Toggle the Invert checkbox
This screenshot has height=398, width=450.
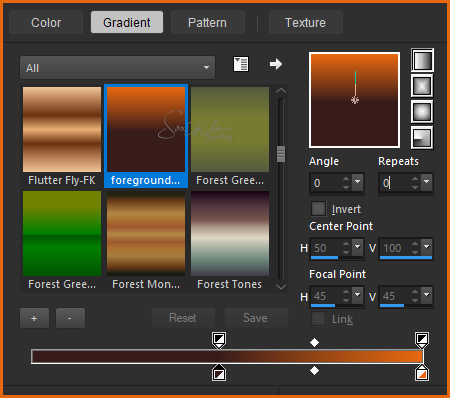[x=318, y=209]
